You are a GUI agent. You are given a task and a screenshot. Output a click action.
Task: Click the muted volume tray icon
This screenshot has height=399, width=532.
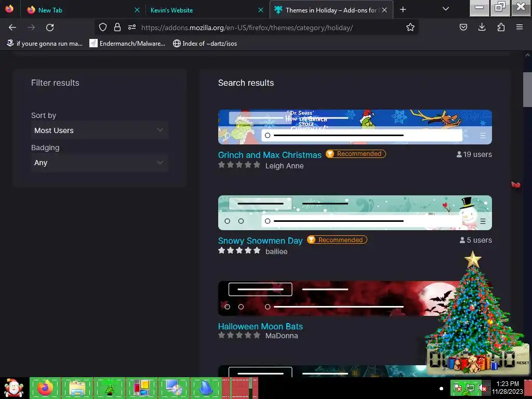coord(482,388)
